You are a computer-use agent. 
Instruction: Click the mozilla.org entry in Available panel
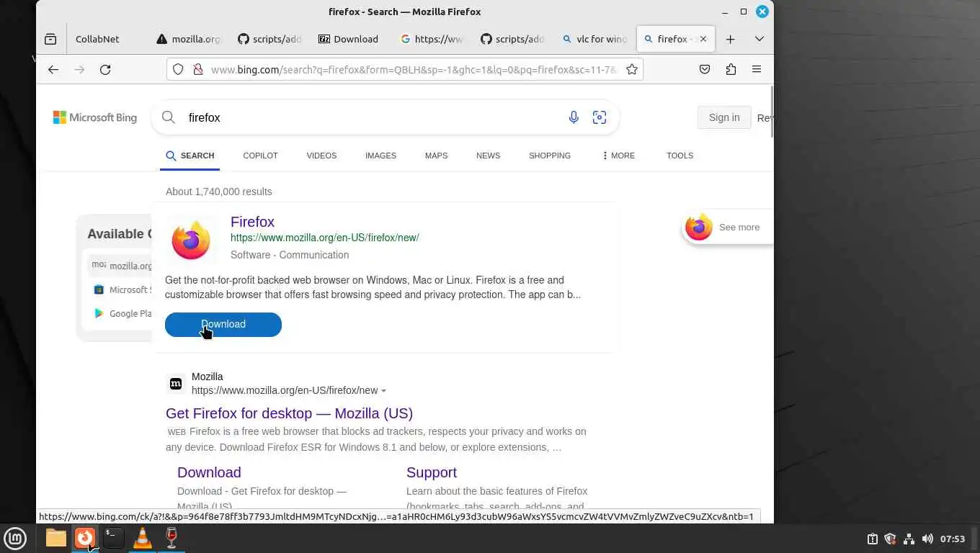pos(121,265)
